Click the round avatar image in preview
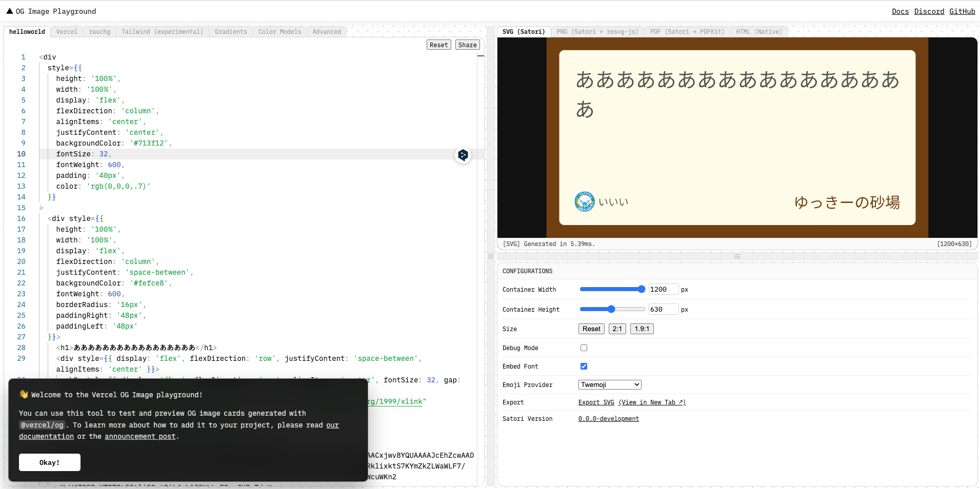Viewport: 980px width, 489px height. 584,201
